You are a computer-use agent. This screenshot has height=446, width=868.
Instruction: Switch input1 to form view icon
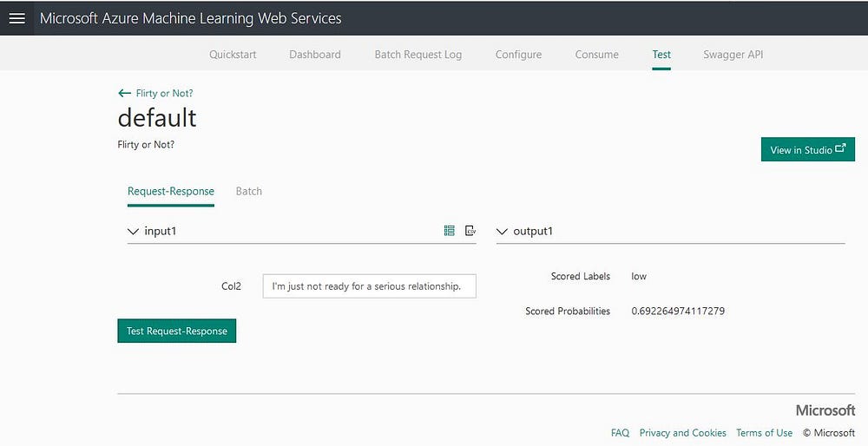(x=449, y=231)
